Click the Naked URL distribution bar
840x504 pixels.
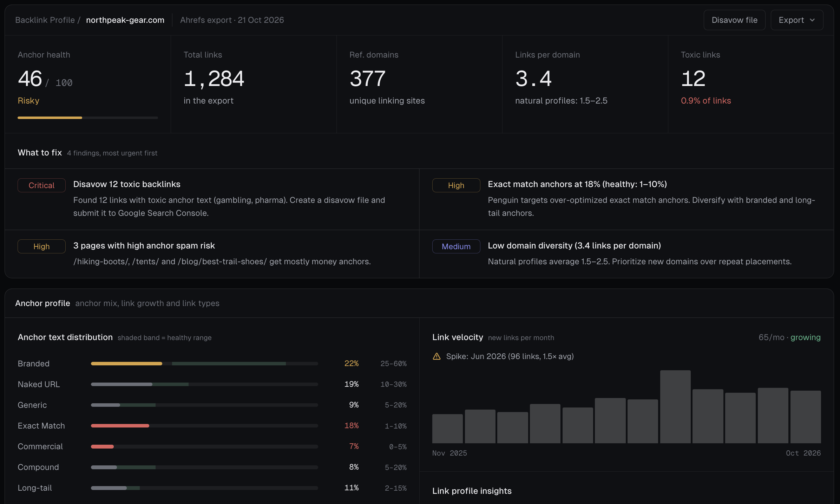(204, 384)
